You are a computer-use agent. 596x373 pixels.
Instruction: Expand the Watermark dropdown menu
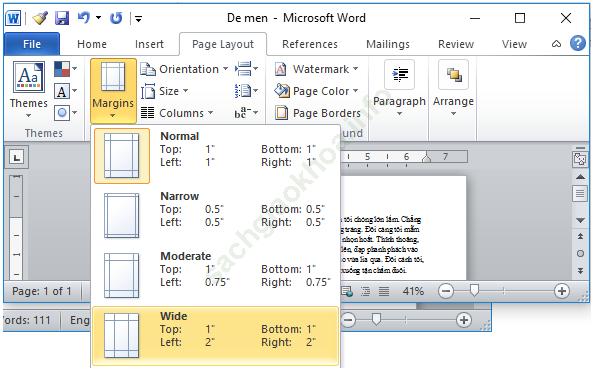coord(316,69)
